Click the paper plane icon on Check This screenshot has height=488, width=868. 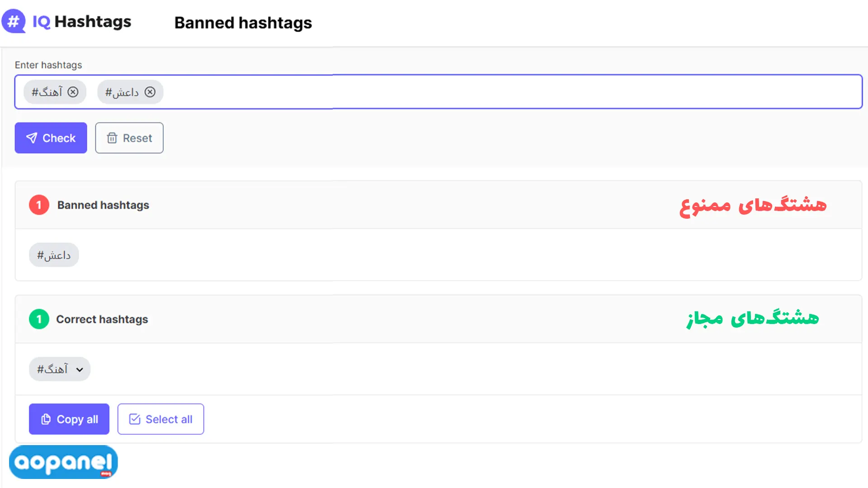pos(32,138)
